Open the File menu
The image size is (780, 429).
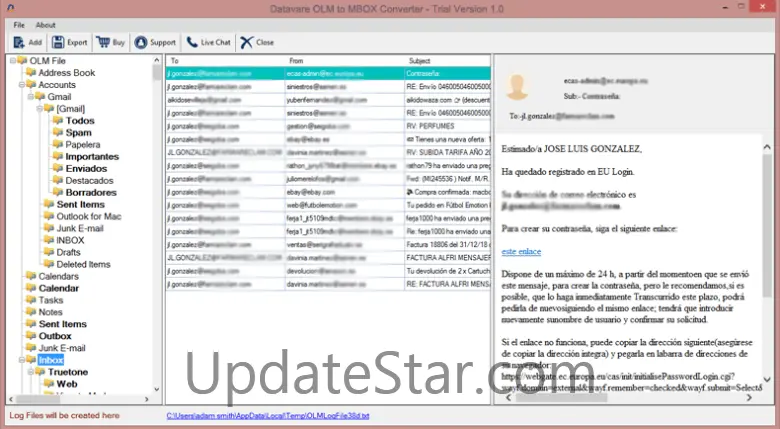click(x=19, y=25)
